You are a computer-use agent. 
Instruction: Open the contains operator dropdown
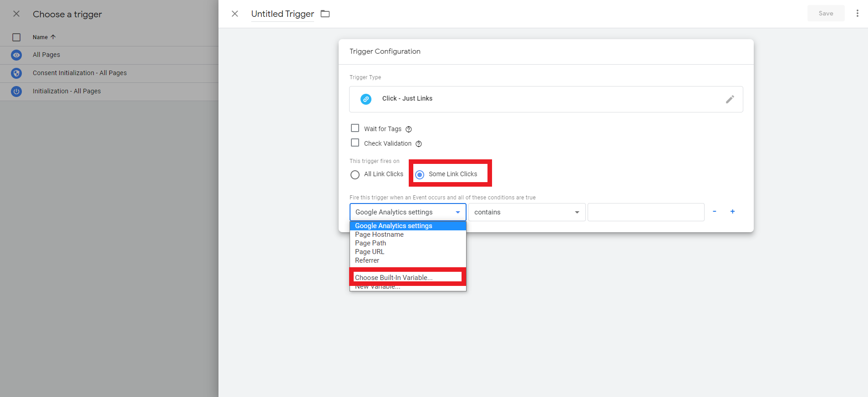527,212
